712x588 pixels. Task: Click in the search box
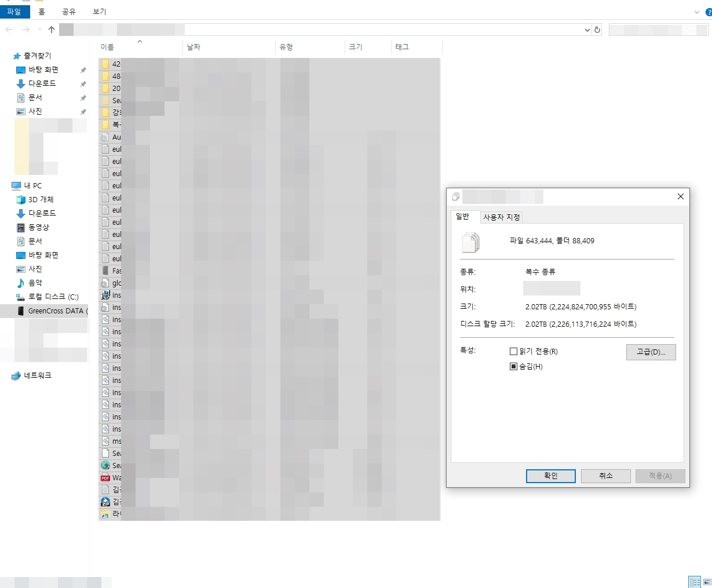[658, 30]
